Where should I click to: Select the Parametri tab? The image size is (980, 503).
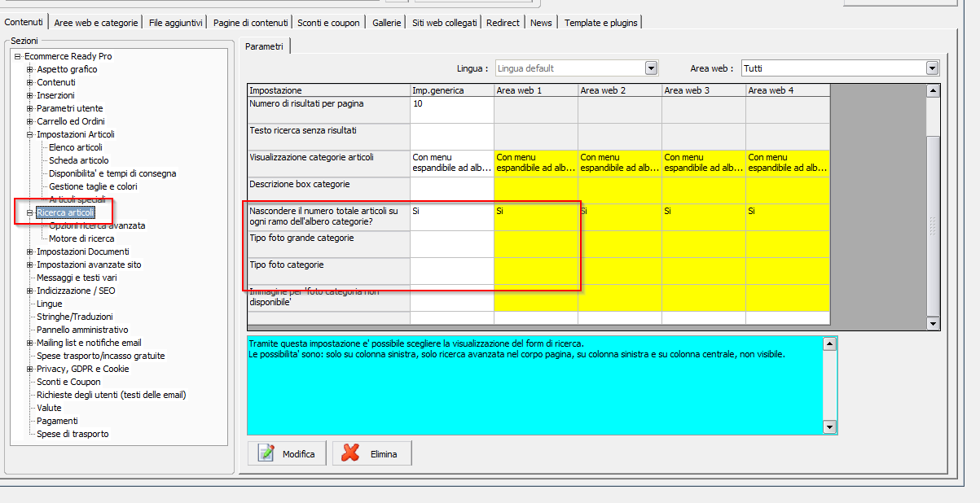point(264,46)
